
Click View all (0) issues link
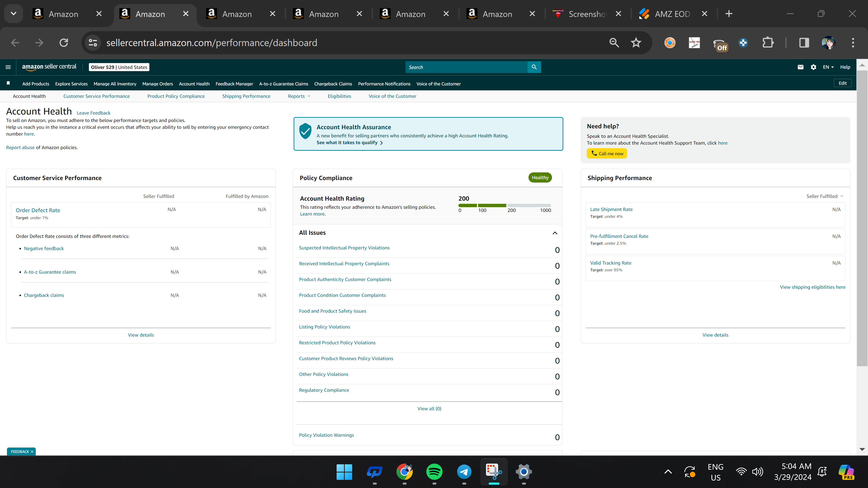coord(429,409)
